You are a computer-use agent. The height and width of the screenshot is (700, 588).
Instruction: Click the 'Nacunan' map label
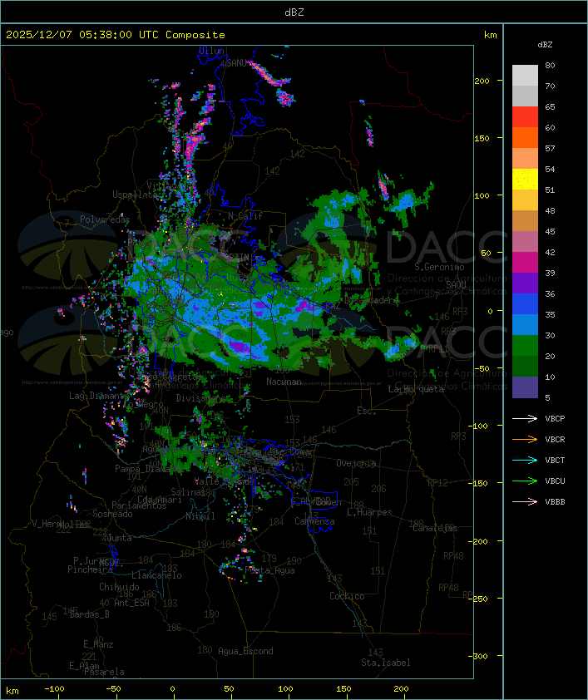[284, 382]
